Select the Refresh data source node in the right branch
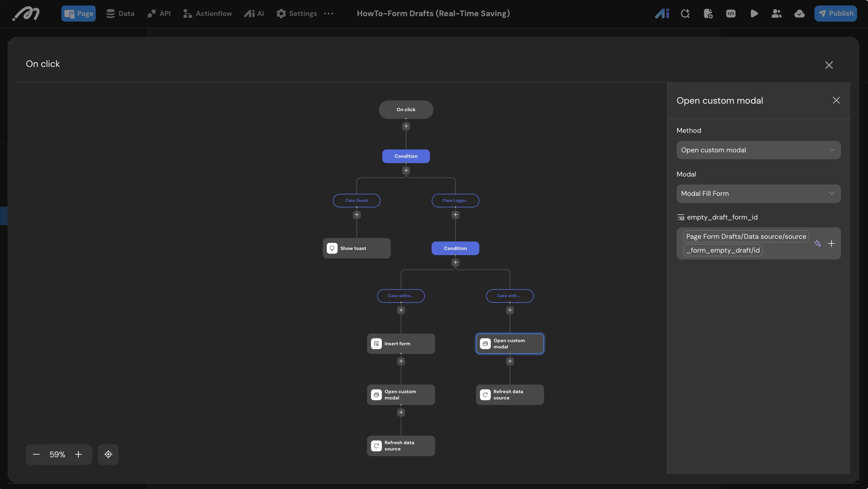This screenshot has width=868, height=489. [509, 394]
